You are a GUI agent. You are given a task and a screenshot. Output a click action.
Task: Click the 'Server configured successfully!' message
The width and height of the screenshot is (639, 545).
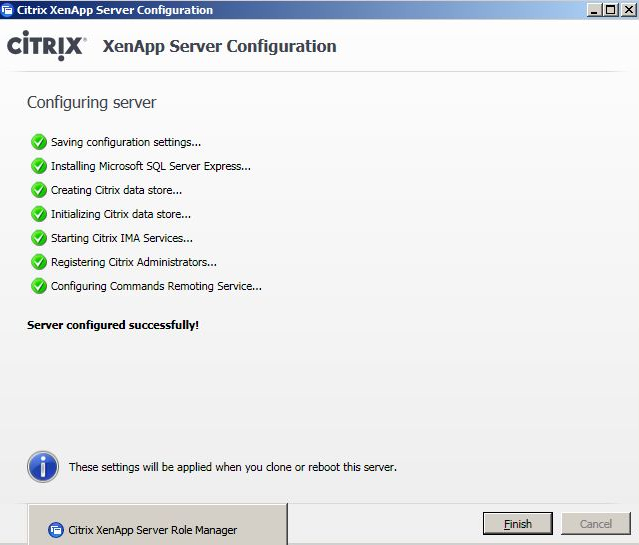pos(113,325)
